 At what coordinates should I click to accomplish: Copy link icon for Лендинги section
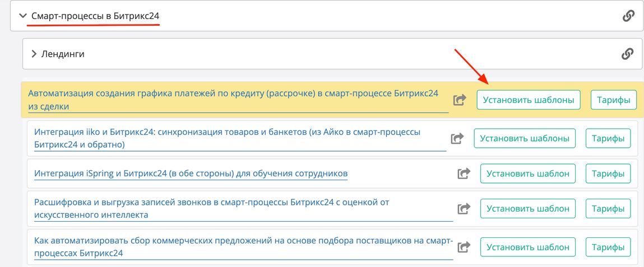(627, 54)
